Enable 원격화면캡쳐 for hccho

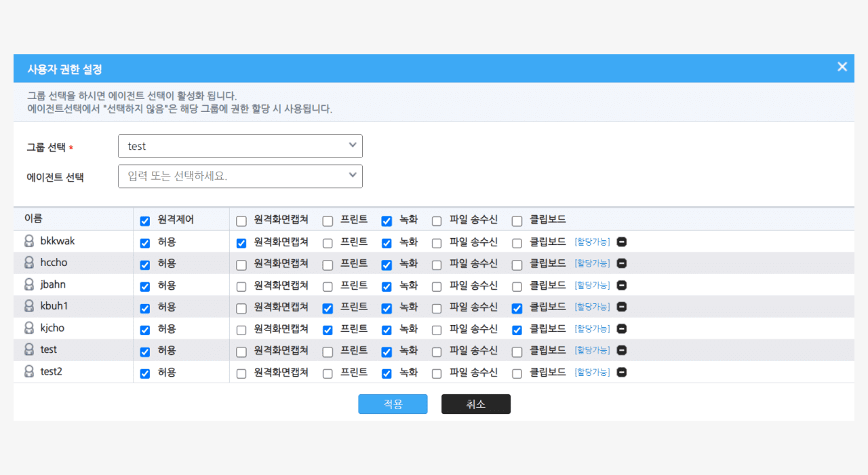(241, 264)
